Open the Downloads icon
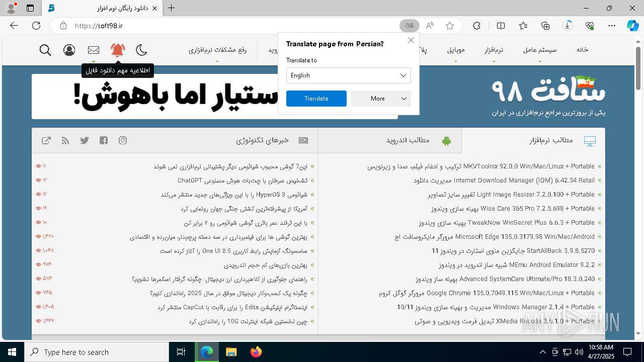Screen dimensions: 644x362 tap(568, 26)
